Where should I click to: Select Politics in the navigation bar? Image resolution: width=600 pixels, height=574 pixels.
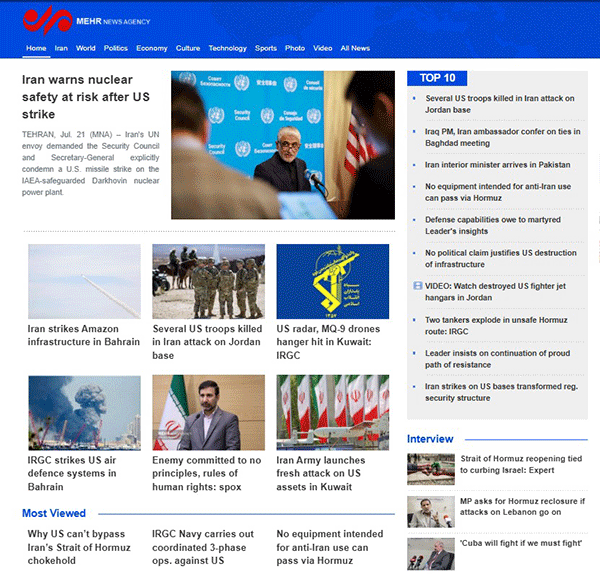(116, 48)
